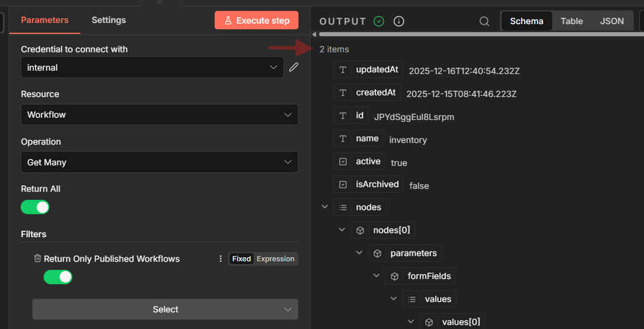The image size is (644, 329).
Task: Open the three-dot filter options menu
Action: coord(220,259)
